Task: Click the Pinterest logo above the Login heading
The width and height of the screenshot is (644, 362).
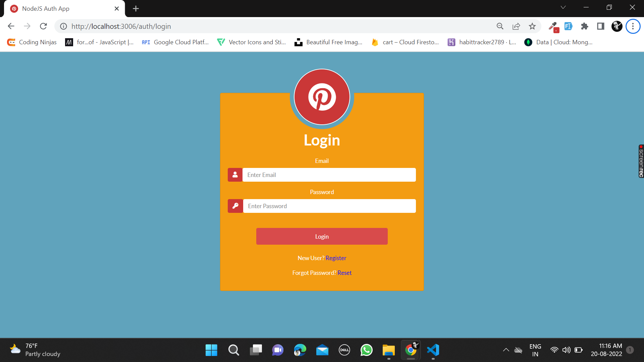Action: (x=322, y=97)
